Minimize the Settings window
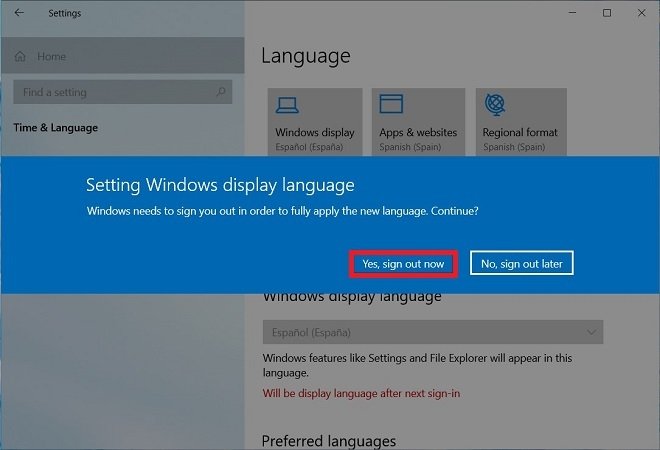The width and height of the screenshot is (660, 450). coord(572,13)
